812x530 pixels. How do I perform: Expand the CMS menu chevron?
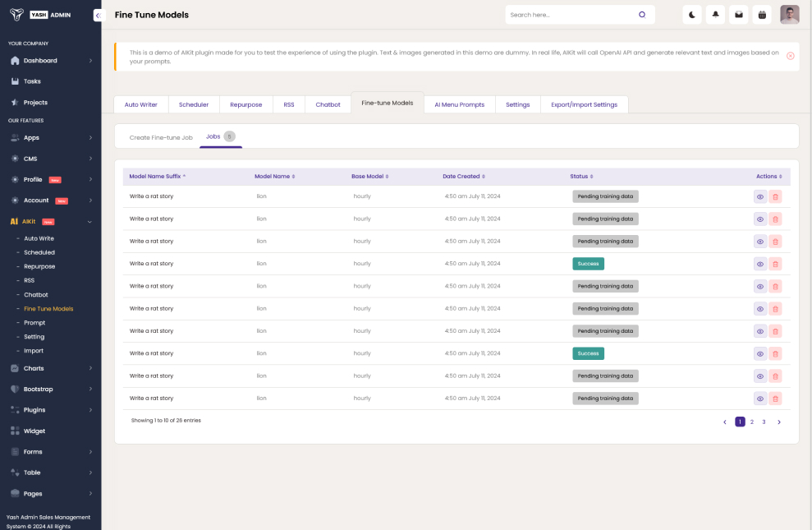pos(90,159)
